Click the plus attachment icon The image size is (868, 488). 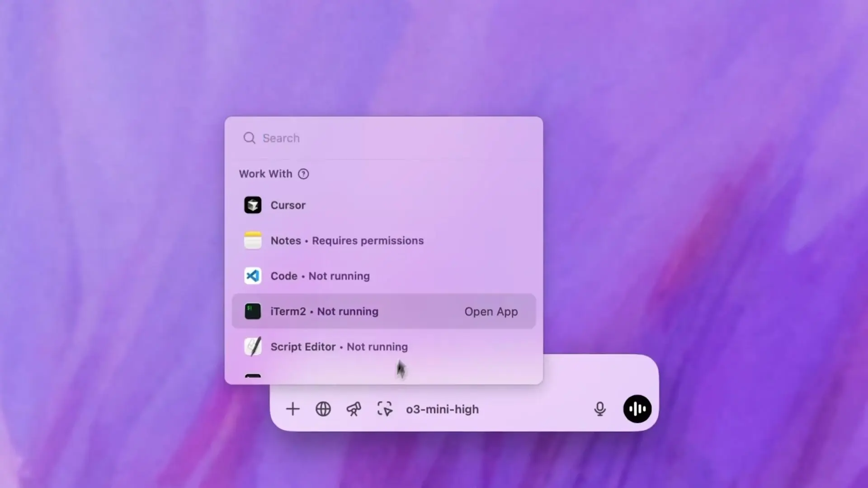[292, 409]
